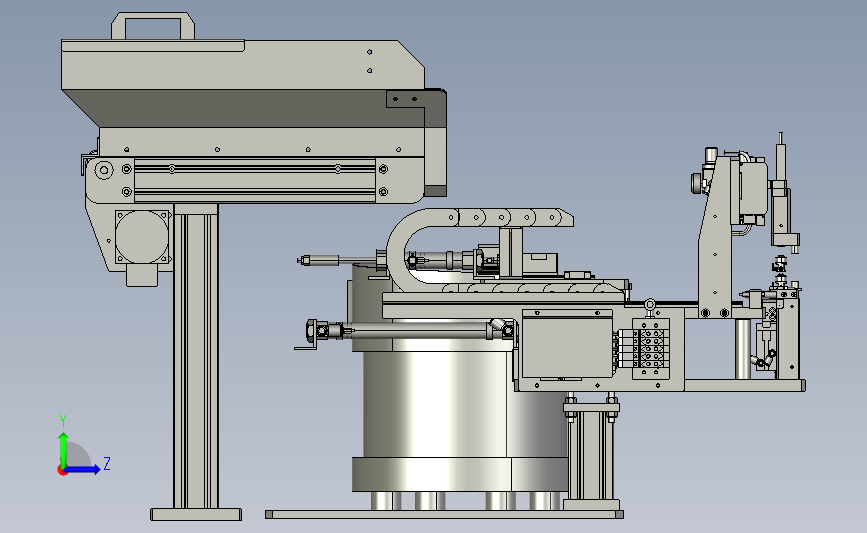This screenshot has width=867, height=533.
Task: Select the curved cable drag chain
Action: pyautogui.click(x=480, y=252)
